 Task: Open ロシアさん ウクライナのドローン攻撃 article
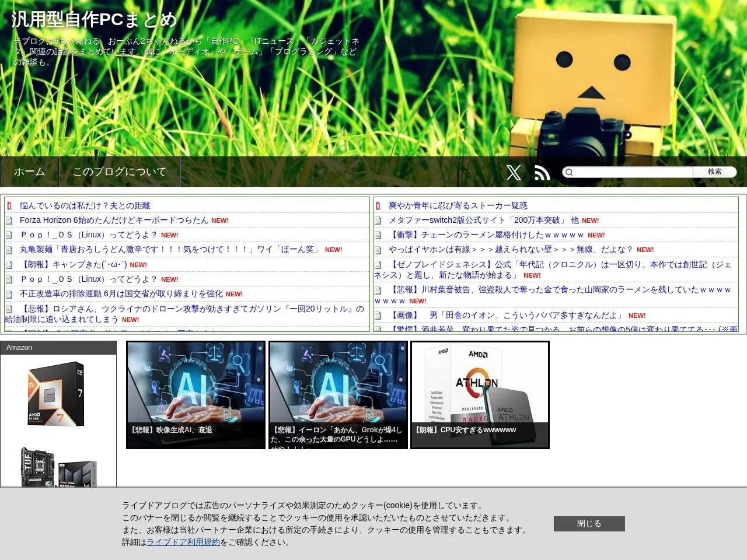[x=184, y=314]
